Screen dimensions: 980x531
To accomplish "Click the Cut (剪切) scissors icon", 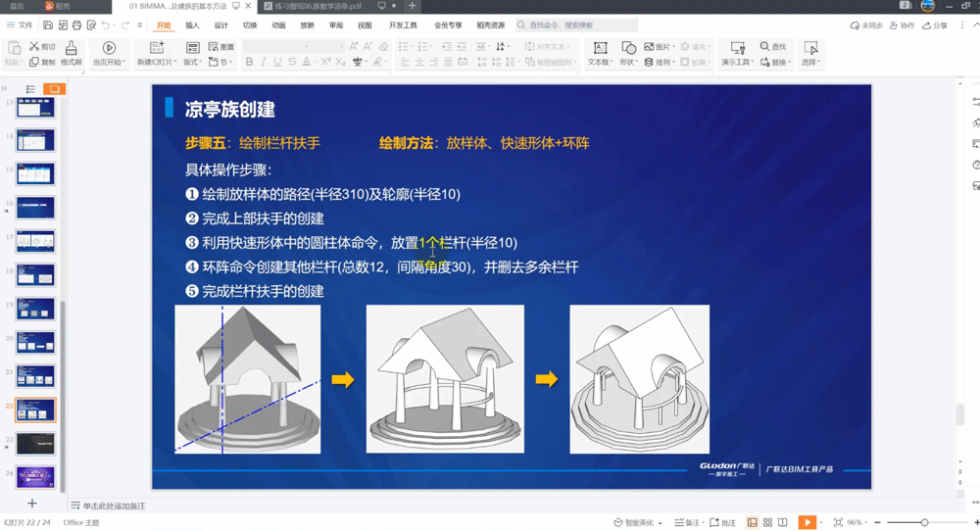I will click(34, 46).
